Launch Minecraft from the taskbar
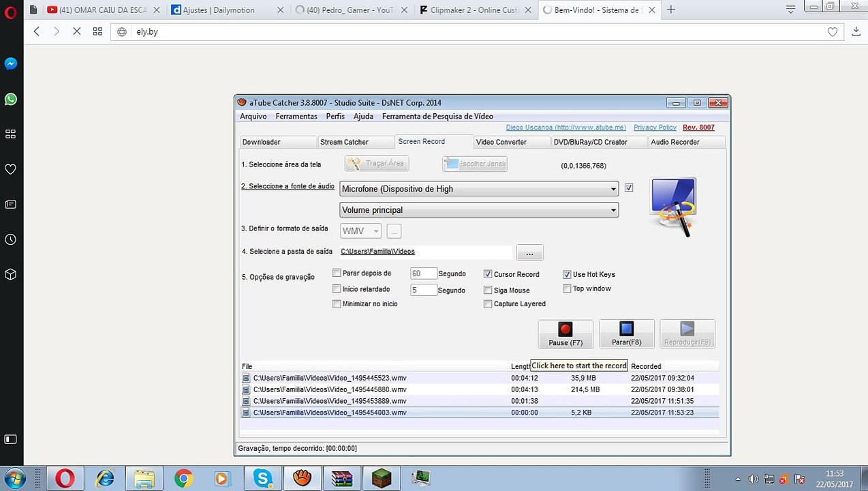Viewport: 868px width, 491px height. [x=380, y=479]
